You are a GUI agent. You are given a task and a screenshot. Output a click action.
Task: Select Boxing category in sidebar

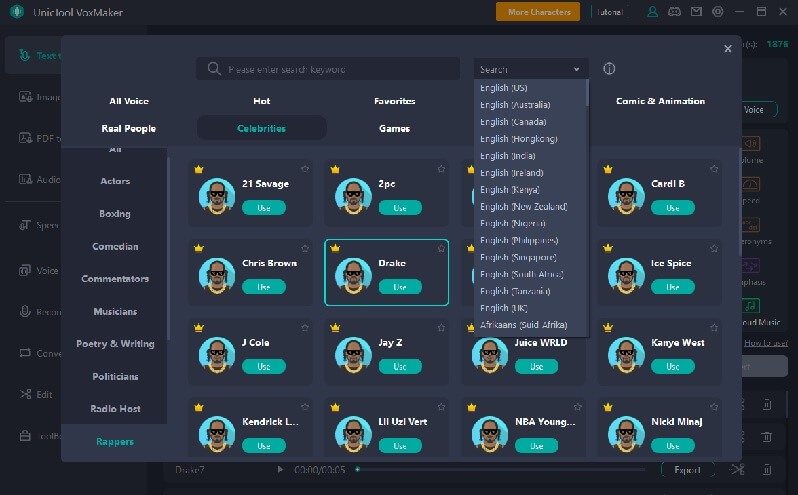pyautogui.click(x=115, y=214)
